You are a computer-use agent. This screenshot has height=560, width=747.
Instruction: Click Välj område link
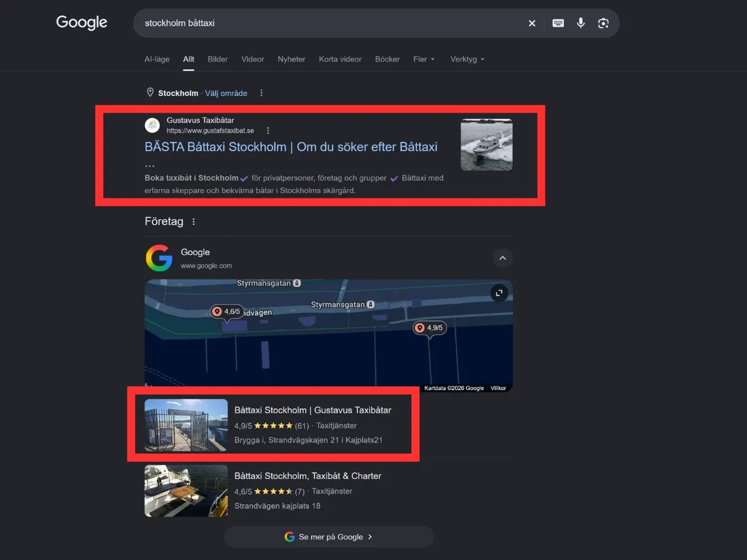tap(226, 93)
